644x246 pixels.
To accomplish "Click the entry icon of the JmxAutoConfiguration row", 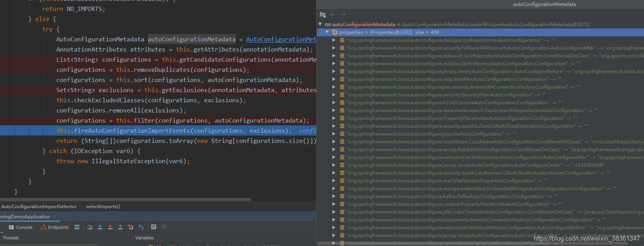I will 342,134.
